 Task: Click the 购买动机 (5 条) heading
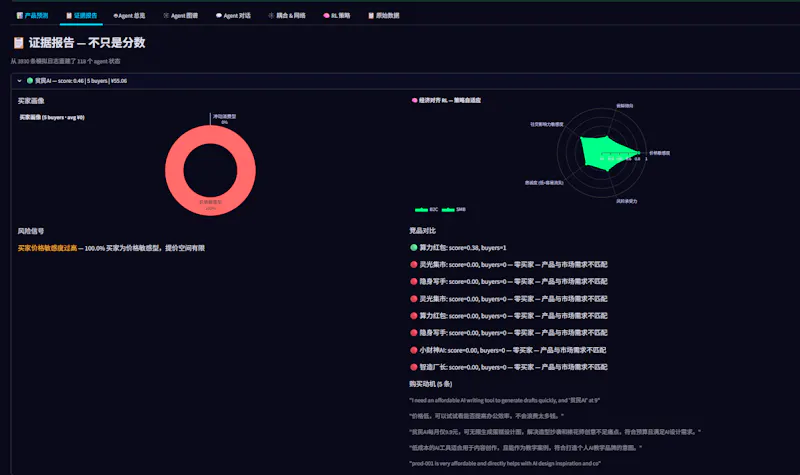click(x=431, y=384)
